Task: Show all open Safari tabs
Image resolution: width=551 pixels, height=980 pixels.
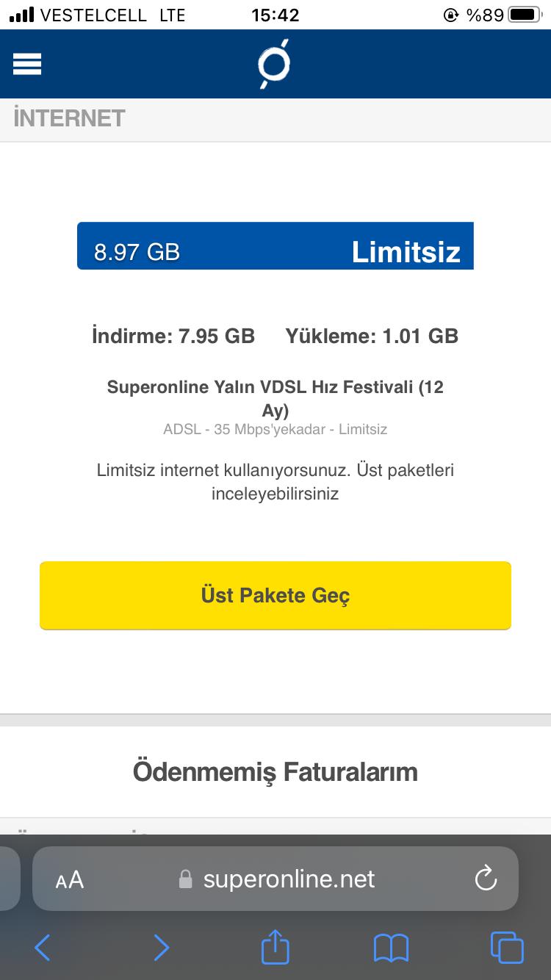Action: pos(507,948)
